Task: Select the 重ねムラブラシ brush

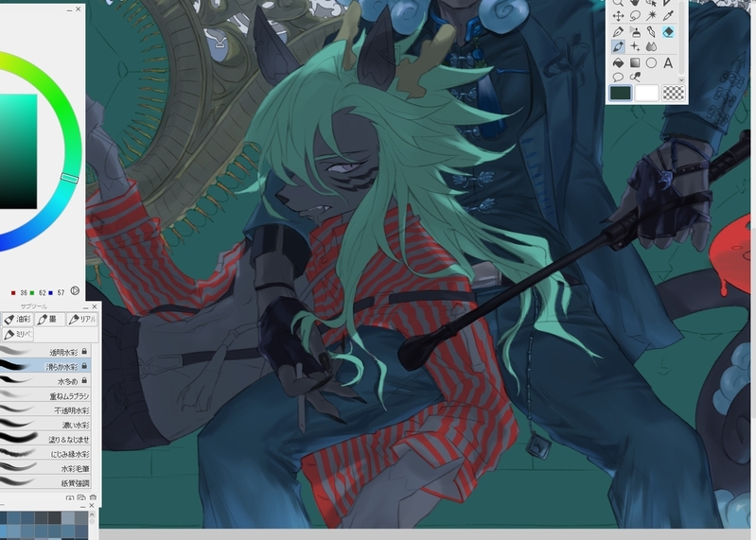Action: pos(45,395)
